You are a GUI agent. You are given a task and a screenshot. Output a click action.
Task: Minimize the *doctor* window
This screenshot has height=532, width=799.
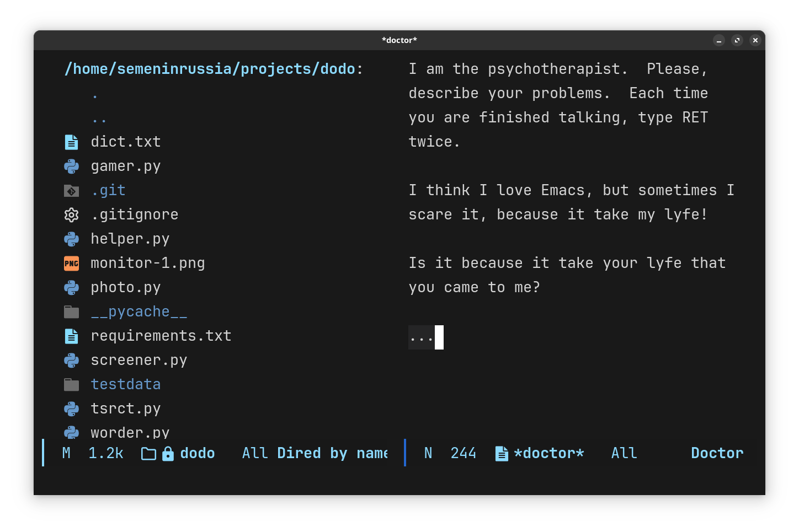(x=719, y=40)
